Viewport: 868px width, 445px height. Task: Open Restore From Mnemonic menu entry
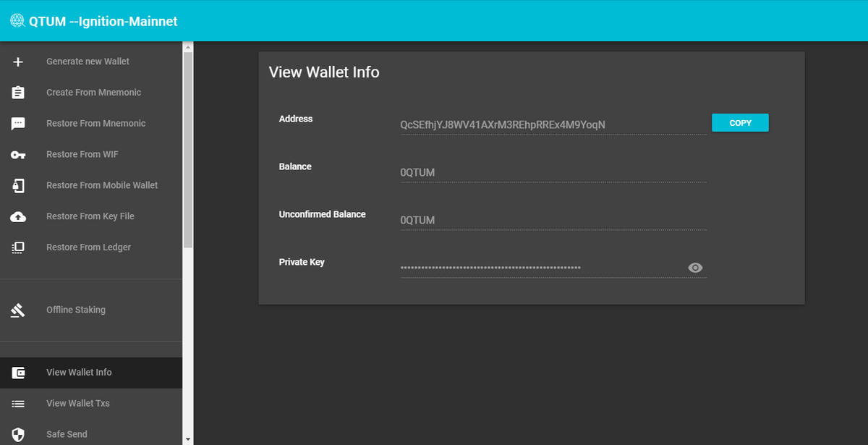(x=91, y=124)
